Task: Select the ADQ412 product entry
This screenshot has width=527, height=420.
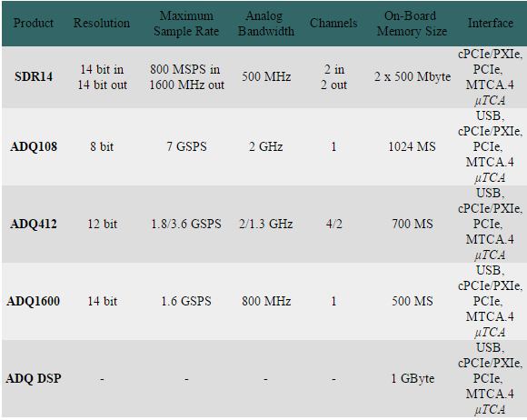Action: click(34, 224)
